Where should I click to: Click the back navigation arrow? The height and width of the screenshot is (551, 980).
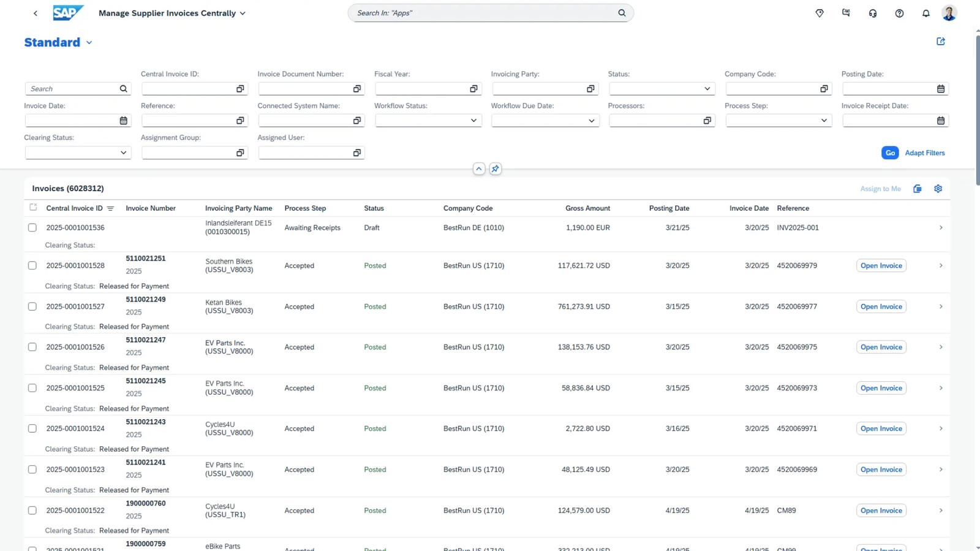(36, 13)
